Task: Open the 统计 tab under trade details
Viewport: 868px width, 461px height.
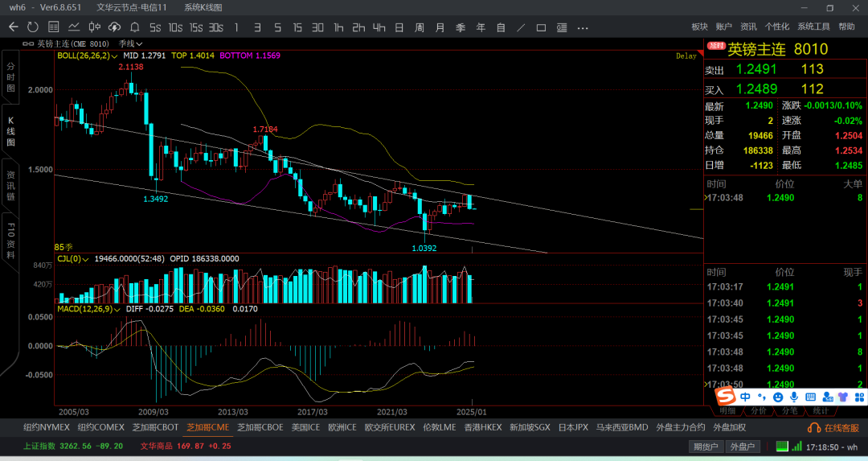Action: [821, 410]
